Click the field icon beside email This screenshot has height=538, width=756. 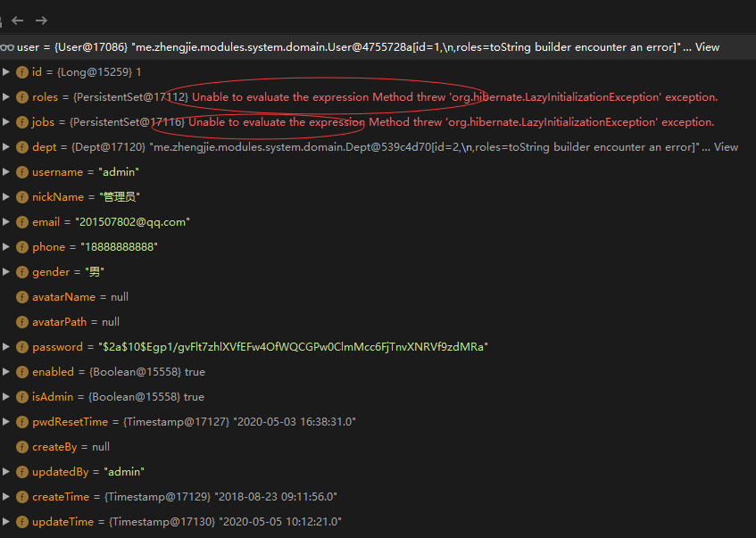point(22,222)
